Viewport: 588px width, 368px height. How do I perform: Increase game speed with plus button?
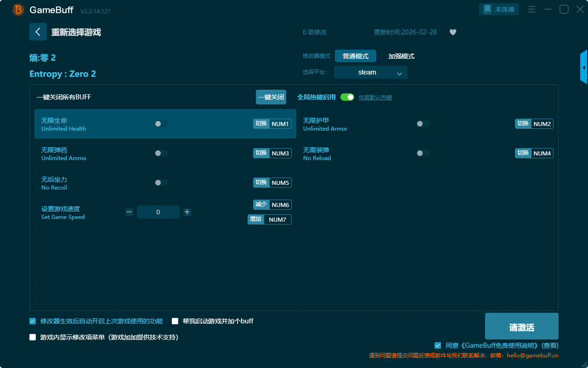pos(187,212)
